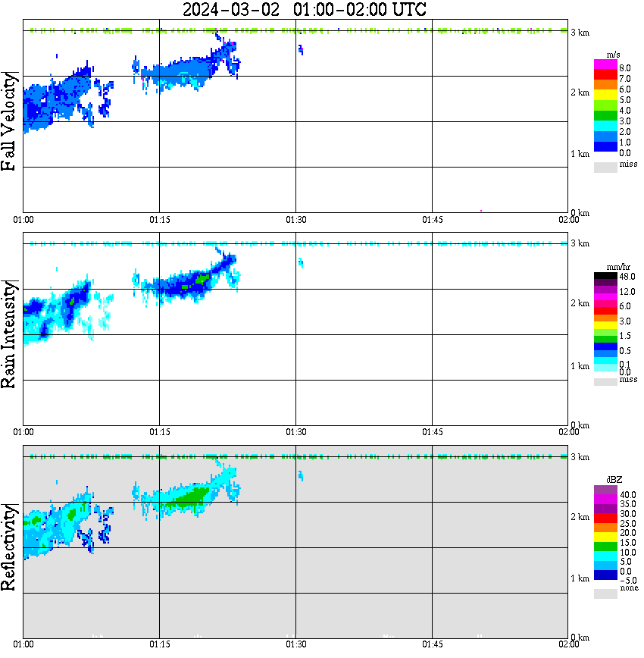Click green core near 01:20 in Rain Intensity panel
The width and height of the screenshot is (644, 658).
202,279
